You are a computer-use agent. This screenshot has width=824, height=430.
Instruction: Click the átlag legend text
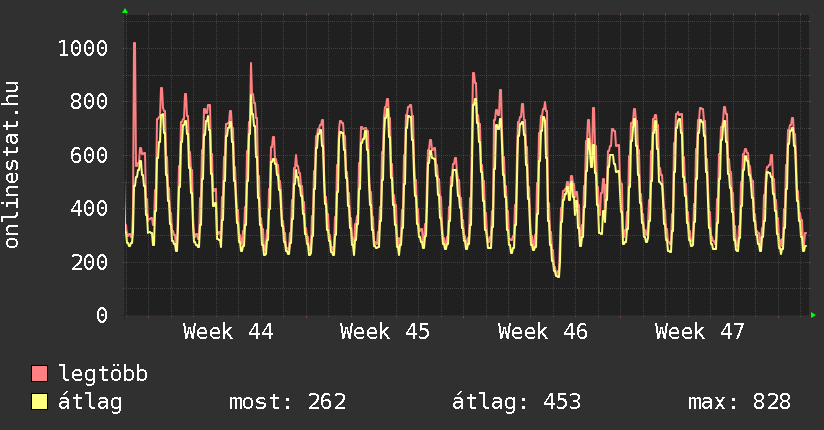coord(90,402)
